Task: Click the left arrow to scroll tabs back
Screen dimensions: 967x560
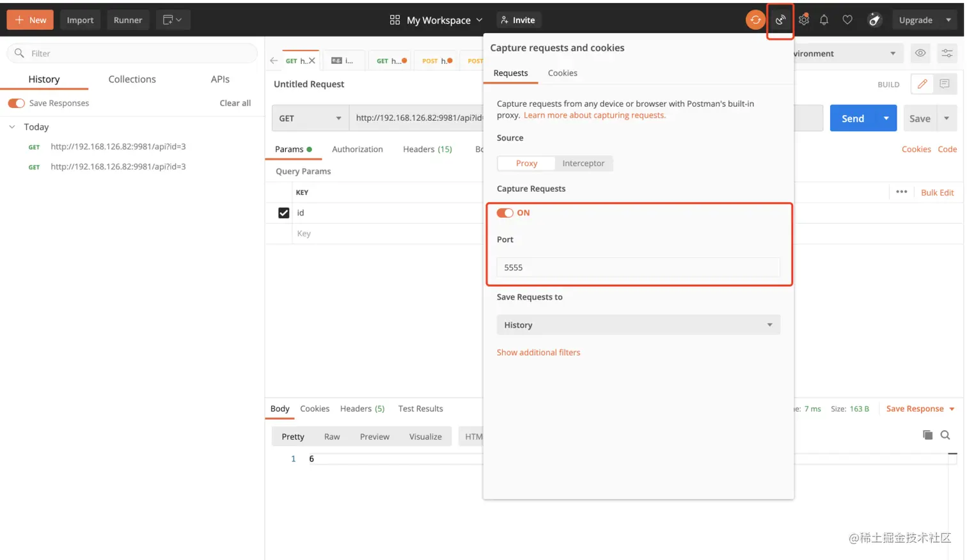Action: [x=274, y=61]
